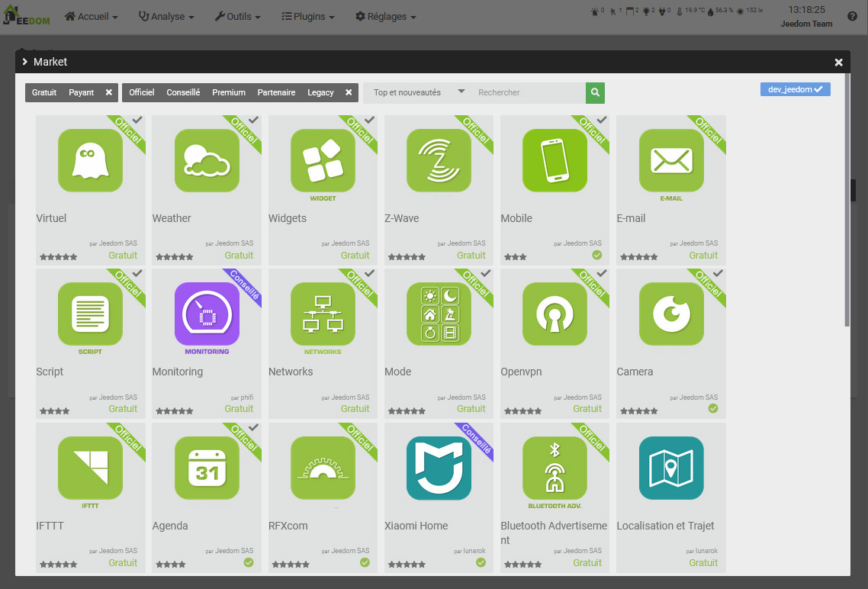Open the Networks plugin icon

coord(323,314)
